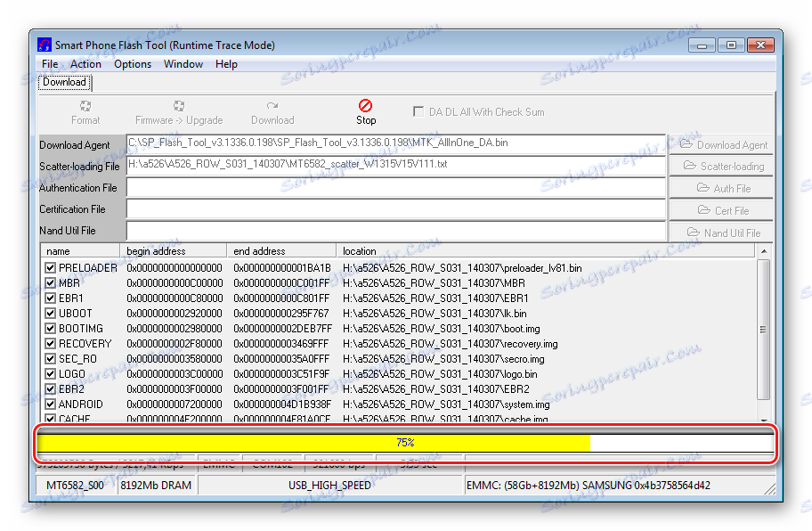
Task: Click the 'begin address' column header
Action: [174, 251]
